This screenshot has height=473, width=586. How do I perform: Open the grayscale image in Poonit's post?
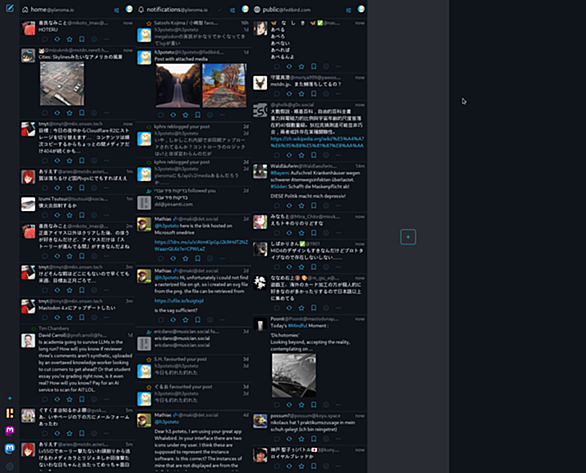point(294,375)
